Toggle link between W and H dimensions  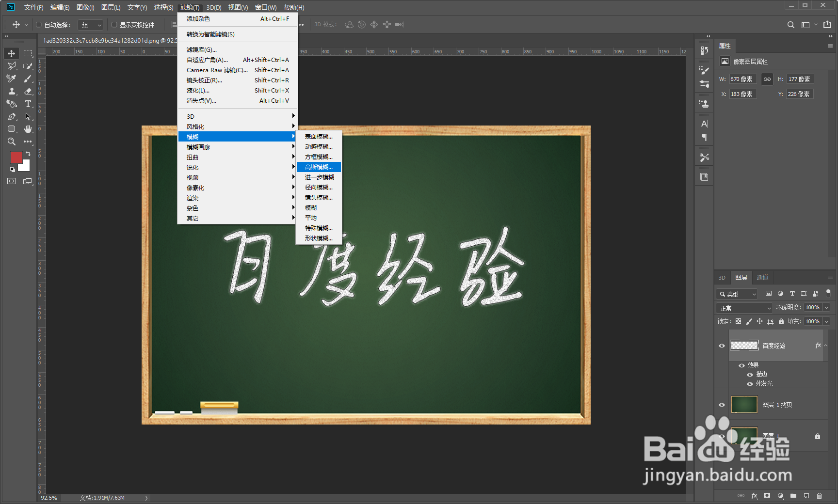767,79
